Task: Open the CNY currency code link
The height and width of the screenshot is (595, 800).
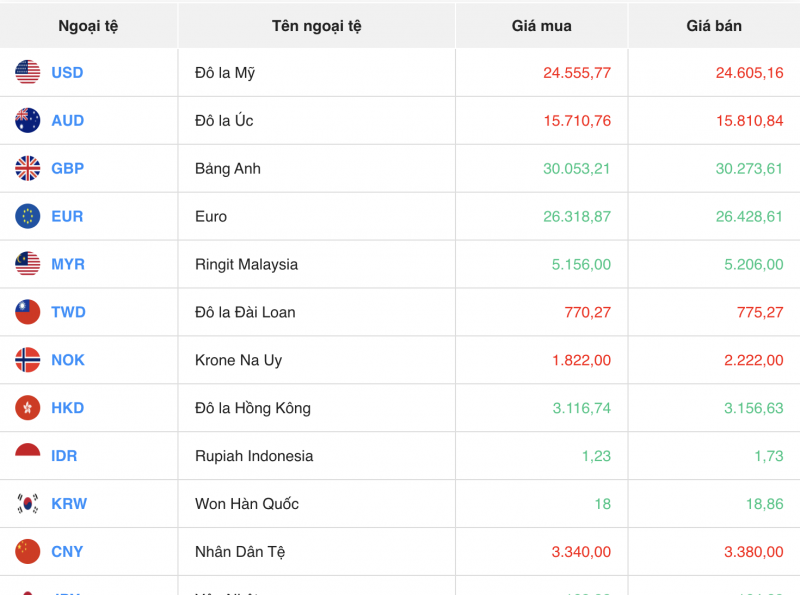Action: pos(67,551)
